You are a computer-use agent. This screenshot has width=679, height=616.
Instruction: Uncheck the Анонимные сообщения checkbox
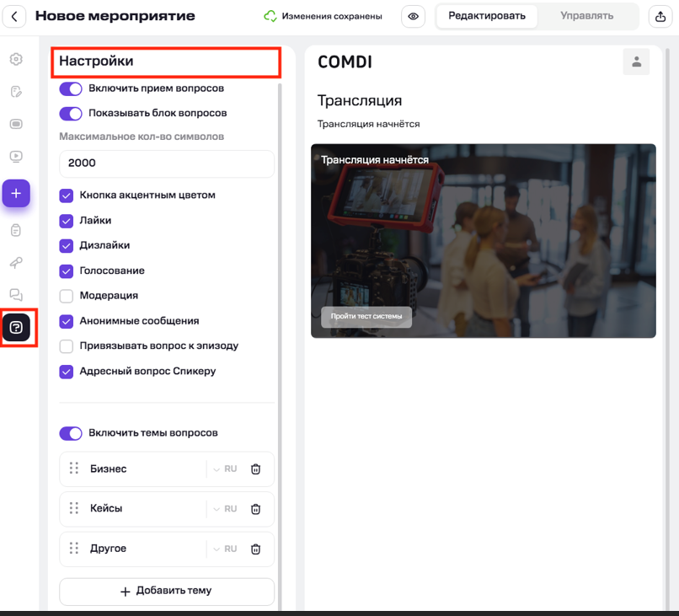point(67,321)
